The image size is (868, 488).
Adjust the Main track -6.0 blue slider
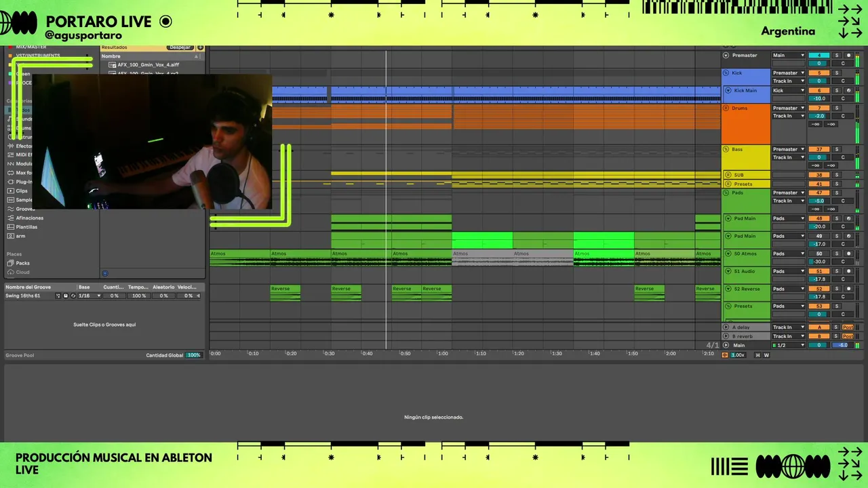843,345
